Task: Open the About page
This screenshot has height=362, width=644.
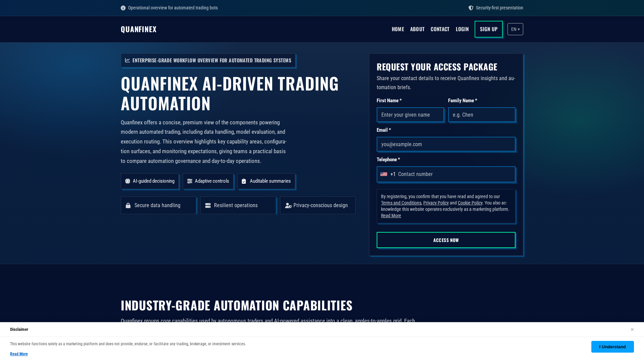Action: (417, 29)
